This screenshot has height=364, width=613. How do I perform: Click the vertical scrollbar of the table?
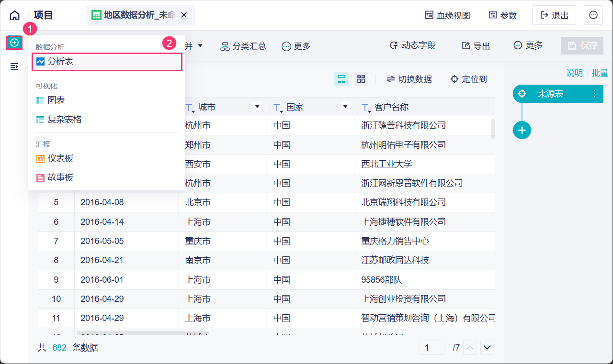pyautogui.click(x=493, y=129)
